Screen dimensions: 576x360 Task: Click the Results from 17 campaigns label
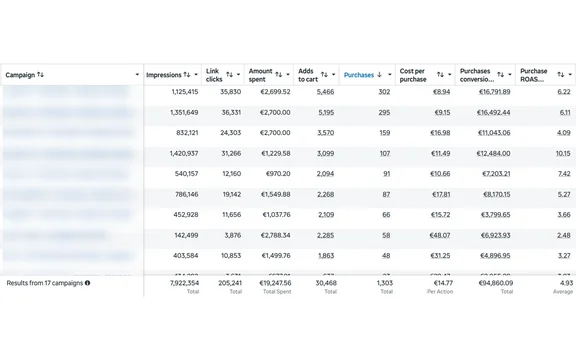pos(44,283)
